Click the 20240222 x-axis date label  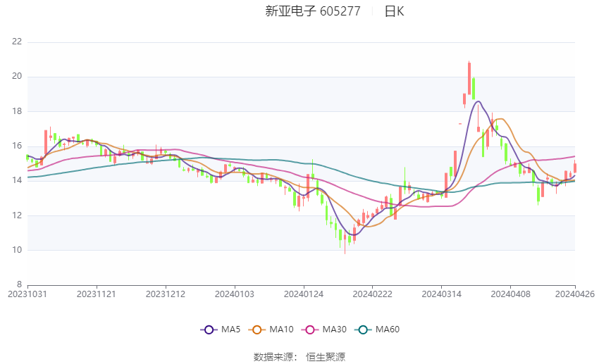373,294
